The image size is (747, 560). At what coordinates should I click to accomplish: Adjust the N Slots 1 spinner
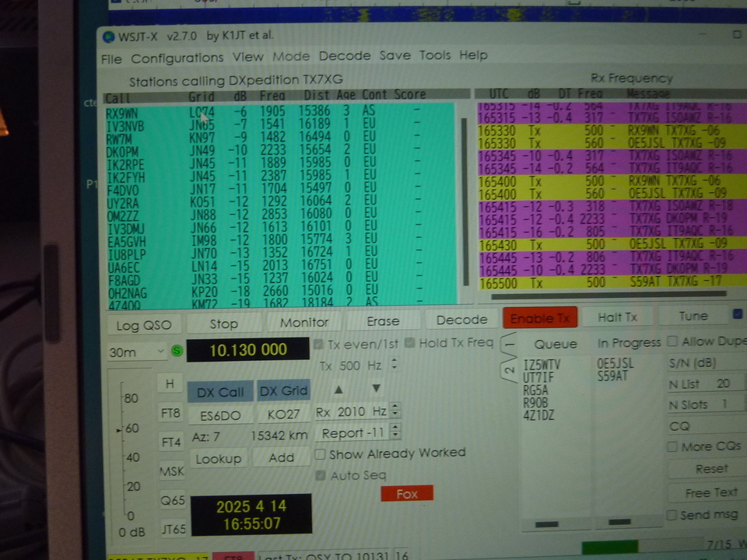(x=707, y=404)
